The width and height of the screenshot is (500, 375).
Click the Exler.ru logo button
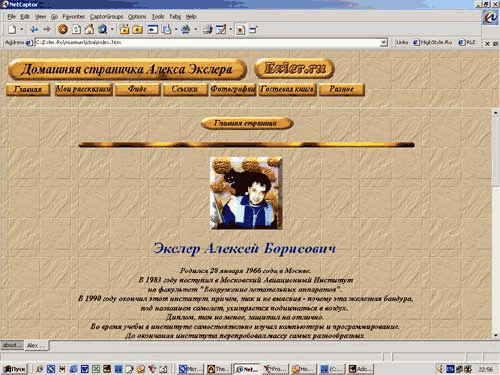pyautogui.click(x=295, y=69)
